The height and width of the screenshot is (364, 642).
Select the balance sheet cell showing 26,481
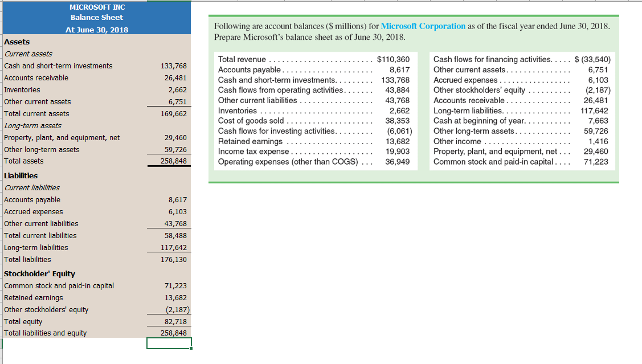pyautogui.click(x=175, y=78)
